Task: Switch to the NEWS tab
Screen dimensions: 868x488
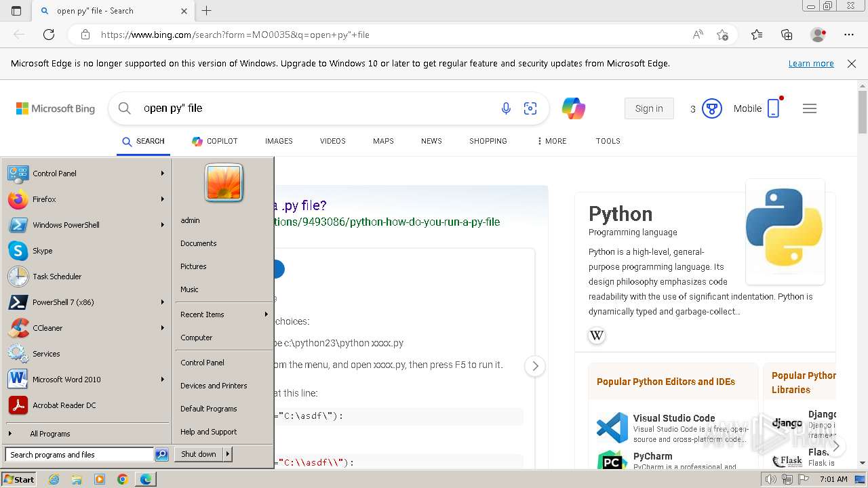Action: 431,141
